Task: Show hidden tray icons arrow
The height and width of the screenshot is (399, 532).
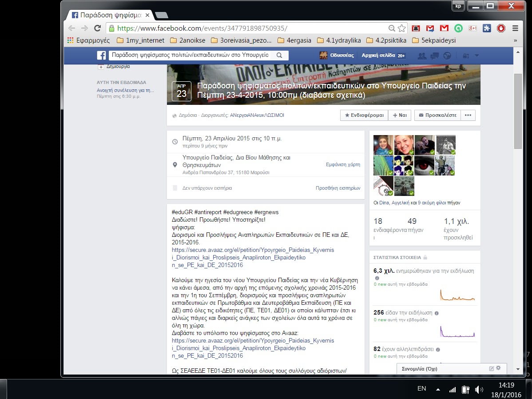Action: click(438, 390)
